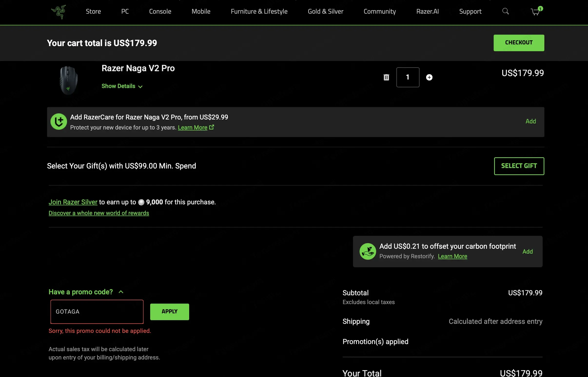Image resolution: width=588 pixels, height=377 pixels.
Task: Open Restorify Learn More link
Action: click(452, 256)
